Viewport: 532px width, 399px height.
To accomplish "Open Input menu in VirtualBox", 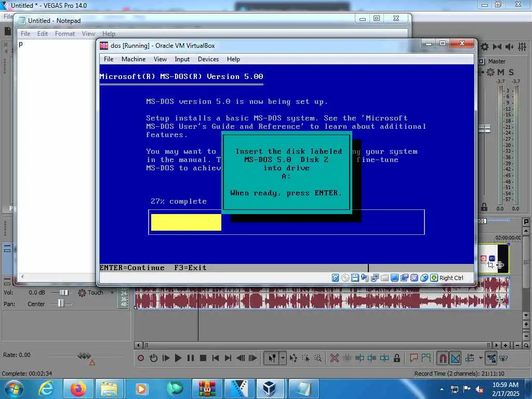I will (182, 59).
